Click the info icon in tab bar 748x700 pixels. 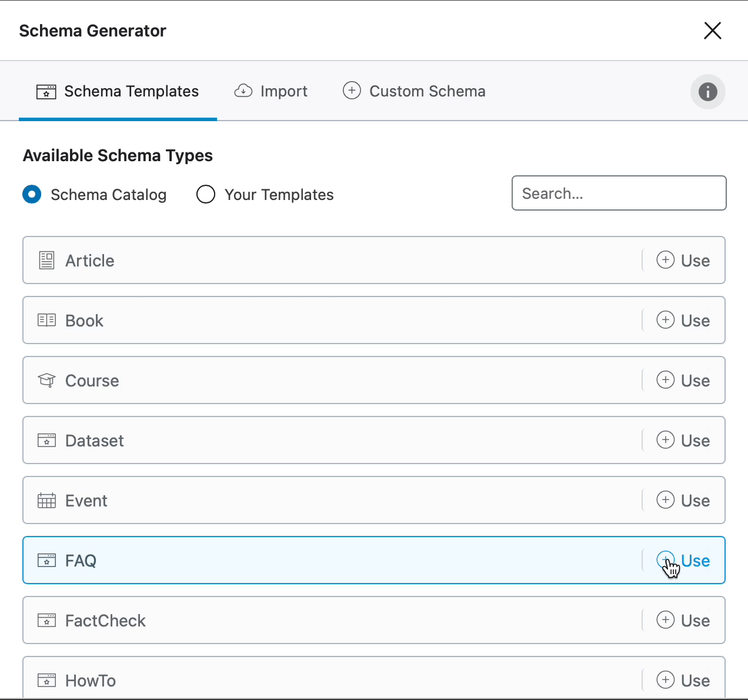(x=707, y=92)
